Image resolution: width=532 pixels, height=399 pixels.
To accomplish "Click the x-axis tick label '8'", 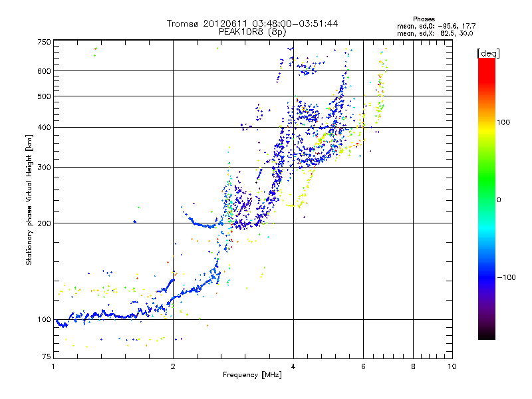I will tap(413, 366).
